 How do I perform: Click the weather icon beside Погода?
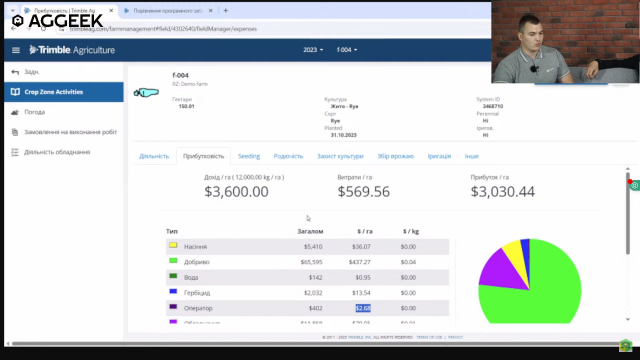tap(15, 112)
